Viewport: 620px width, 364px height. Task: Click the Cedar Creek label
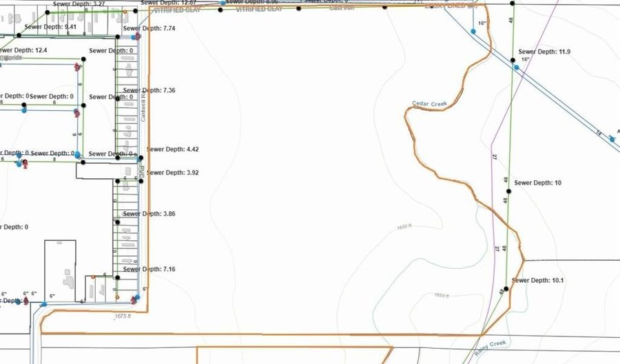coord(430,104)
